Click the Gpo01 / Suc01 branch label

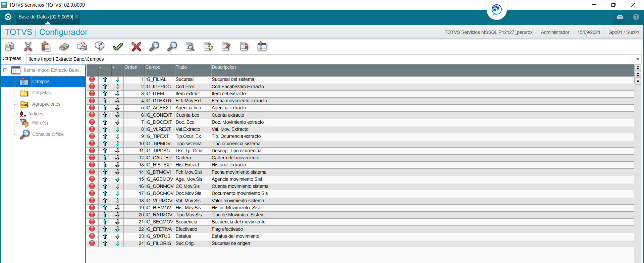coord(624,32)
